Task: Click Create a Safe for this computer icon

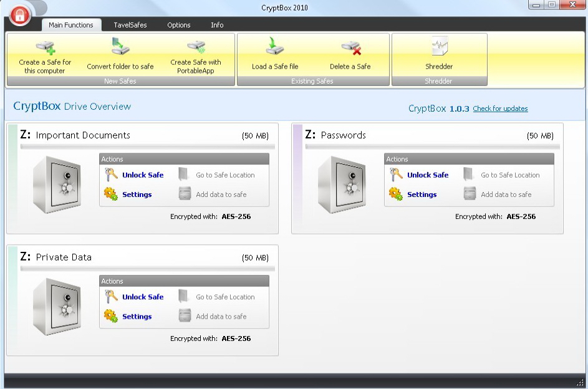Action: (x=45, y=47)
